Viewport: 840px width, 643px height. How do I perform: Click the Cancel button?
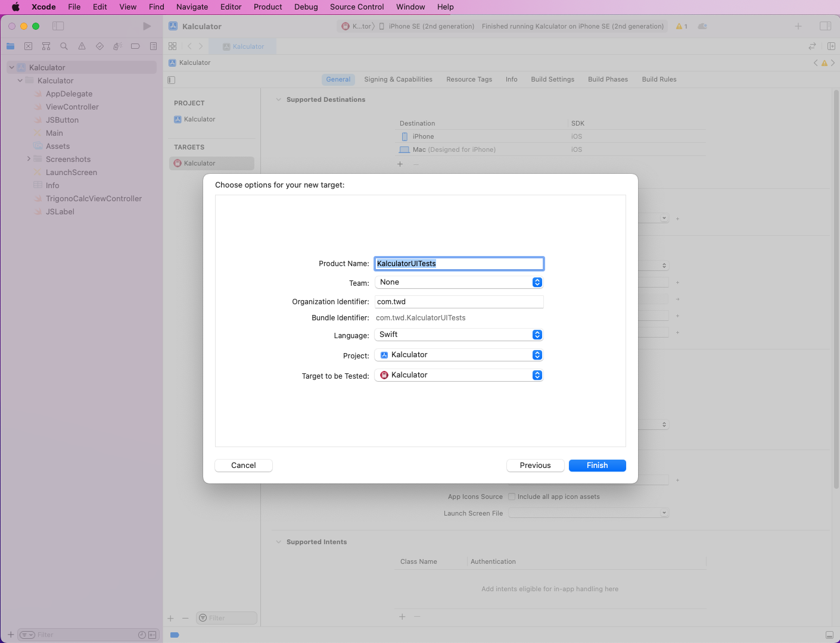244,466
